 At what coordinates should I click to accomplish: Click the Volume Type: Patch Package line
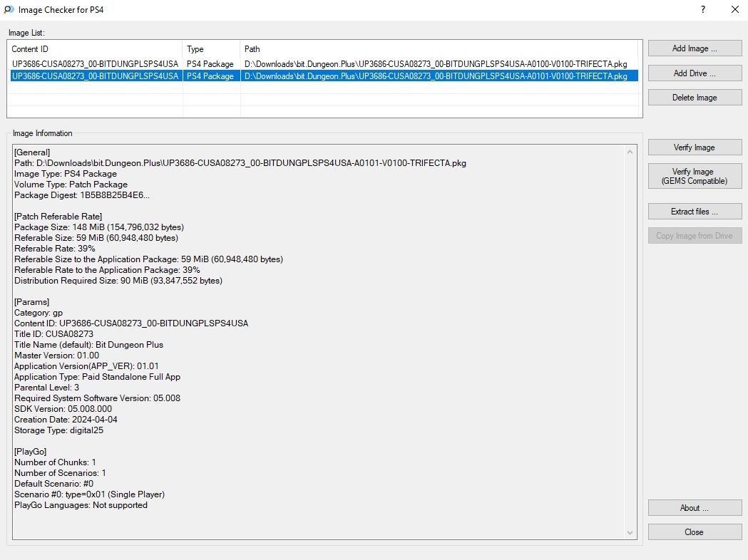tap(71, 185)
